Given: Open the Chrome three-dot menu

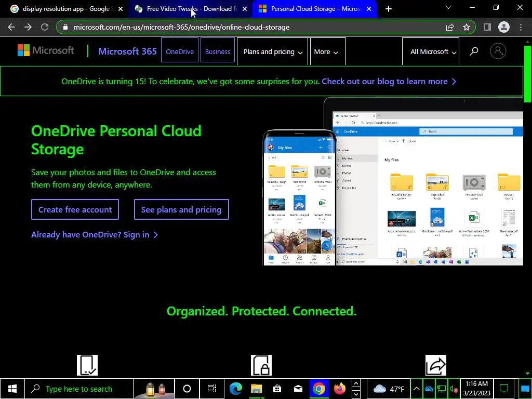Looking at the screenshot, I should click(x=521, y=27).
